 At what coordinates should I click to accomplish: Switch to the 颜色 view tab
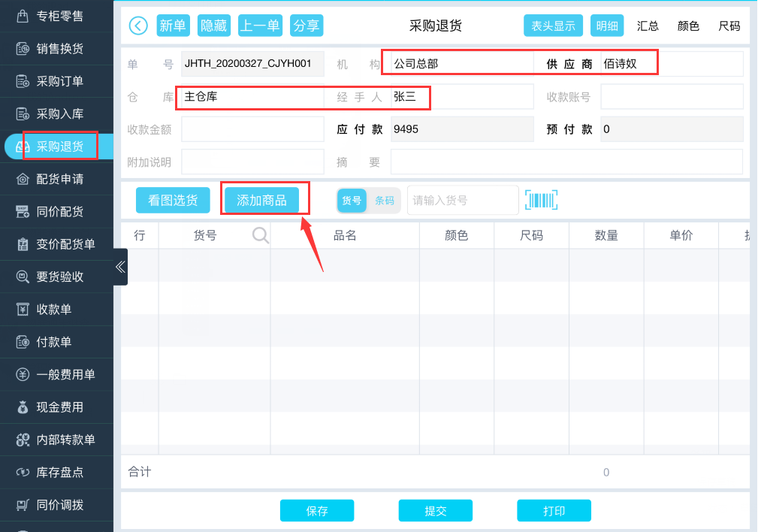[688, 26]
